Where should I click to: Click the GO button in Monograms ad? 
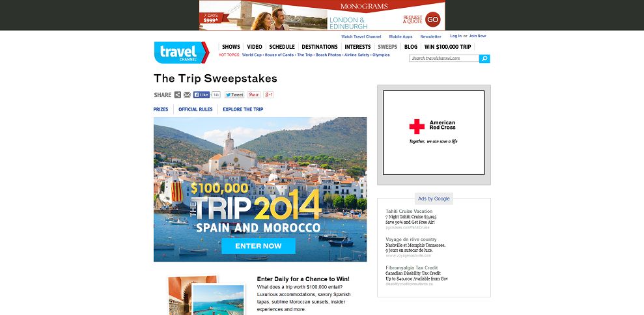pos(433,20)
